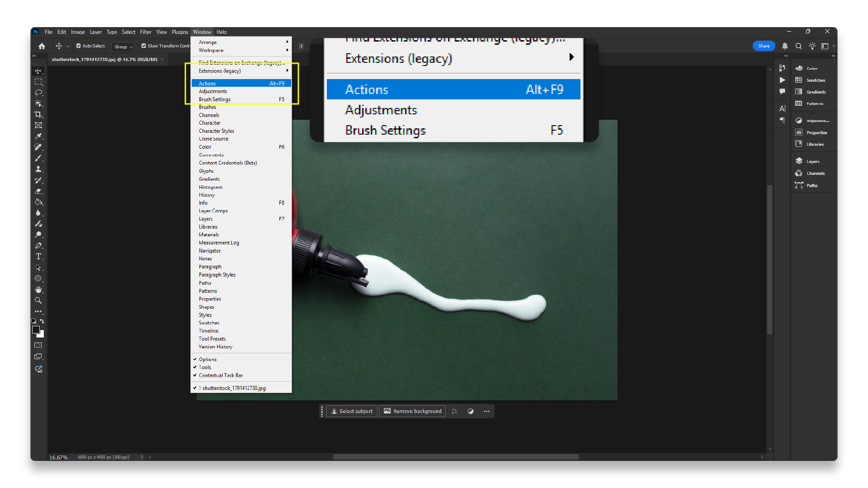Toggle the Auto-Select checkbox

79,46
